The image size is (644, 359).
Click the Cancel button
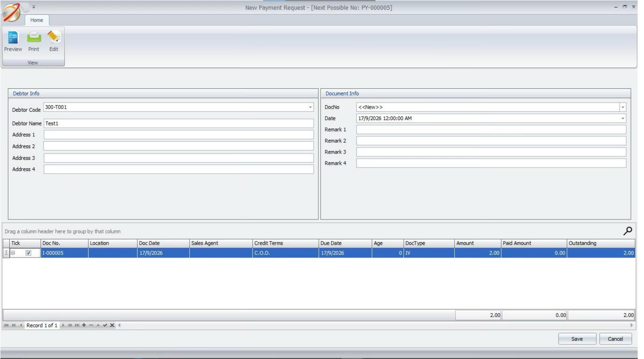615,339
